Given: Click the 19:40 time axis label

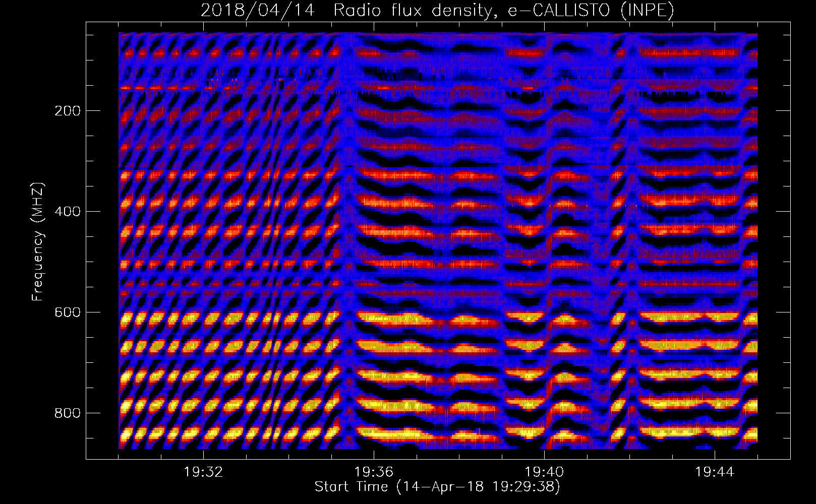Looking at the screenshot, I should [544, 472].
